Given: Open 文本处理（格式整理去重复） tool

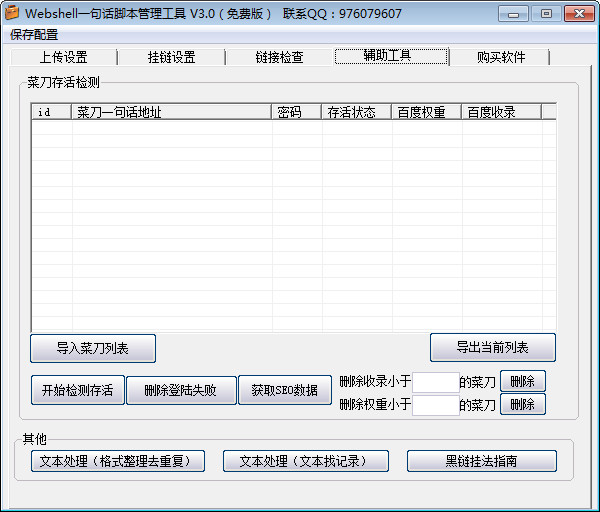Looking at the screenshot, I should point(118,461).
